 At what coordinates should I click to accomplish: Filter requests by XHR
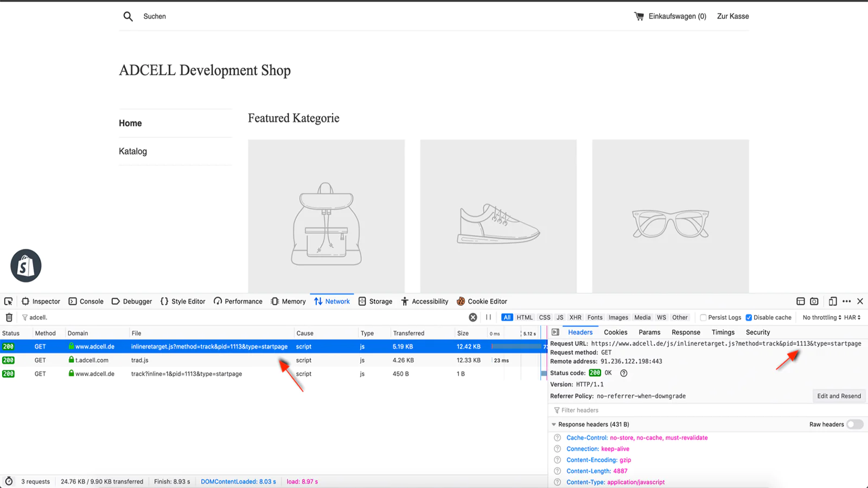[x=576, y=318]
